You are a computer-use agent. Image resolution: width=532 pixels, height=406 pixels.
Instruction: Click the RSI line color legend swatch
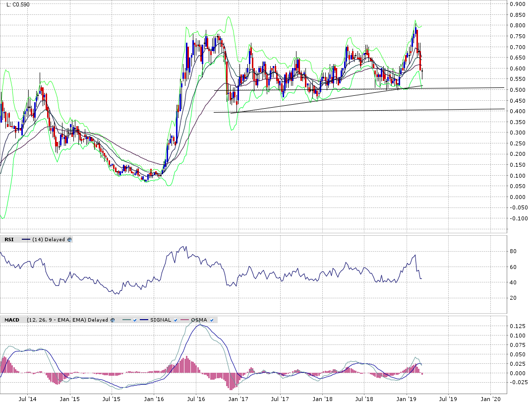(26, 240)
